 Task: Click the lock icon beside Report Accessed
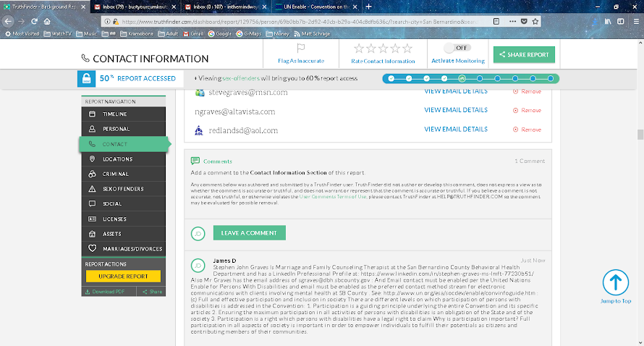(86, 78)
